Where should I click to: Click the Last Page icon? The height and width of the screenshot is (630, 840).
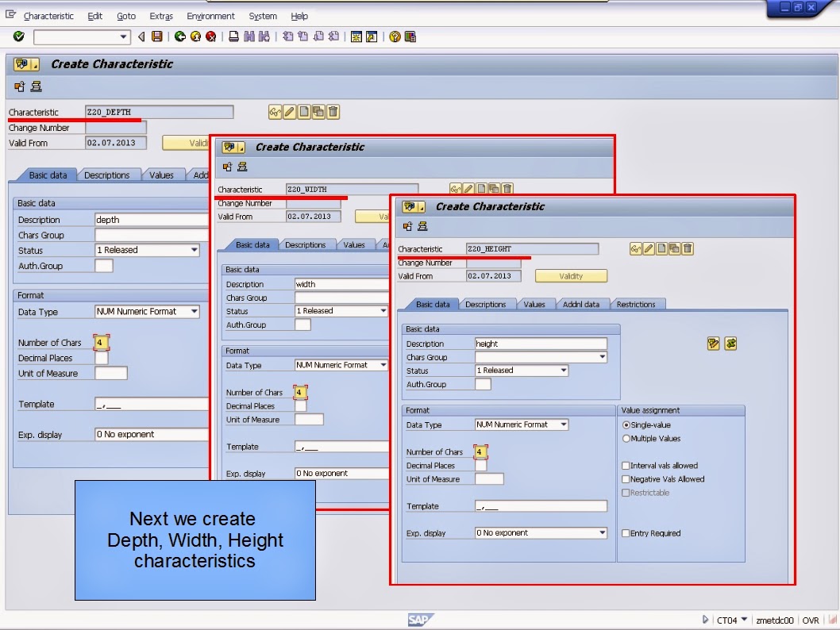[x=333, y=36]
